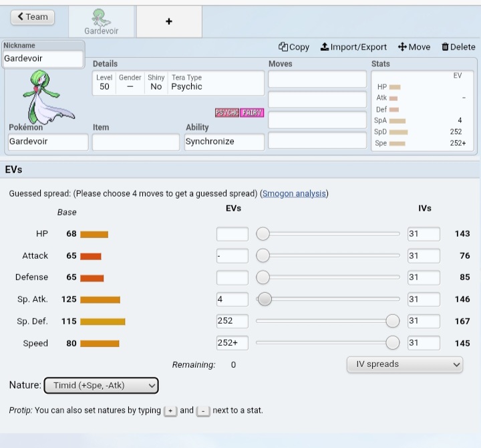481x448 pixels.
Task: Edit the Nickname field
Action: (43, 58)
